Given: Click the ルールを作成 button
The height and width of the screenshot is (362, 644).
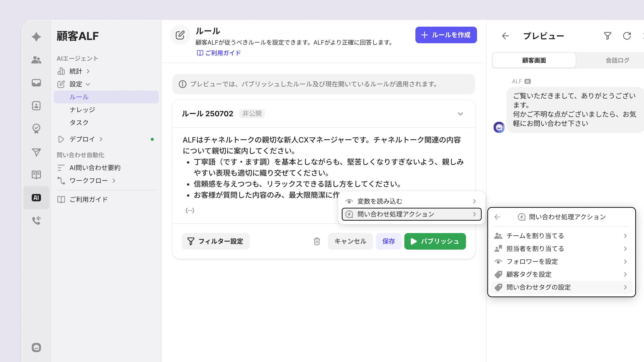Looking at the screenshot, I should coord(446,35).
